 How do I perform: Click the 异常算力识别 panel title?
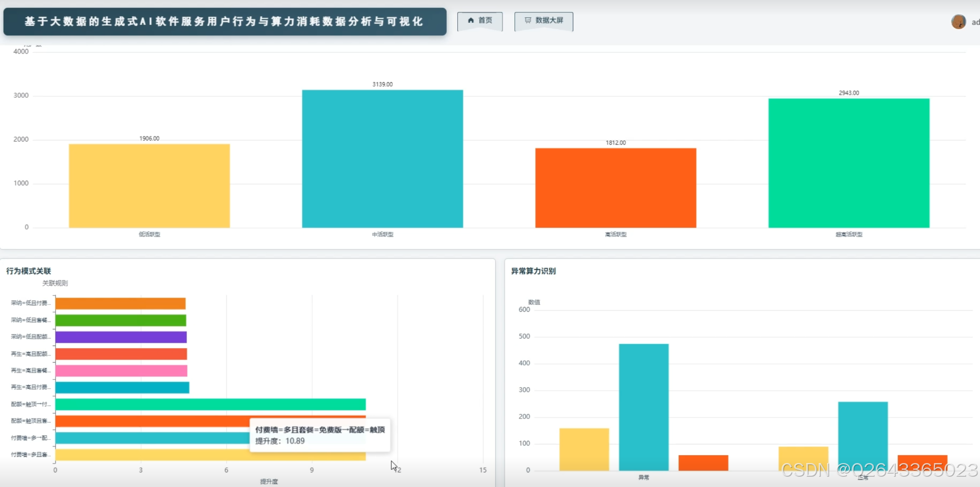coord(533,271)
